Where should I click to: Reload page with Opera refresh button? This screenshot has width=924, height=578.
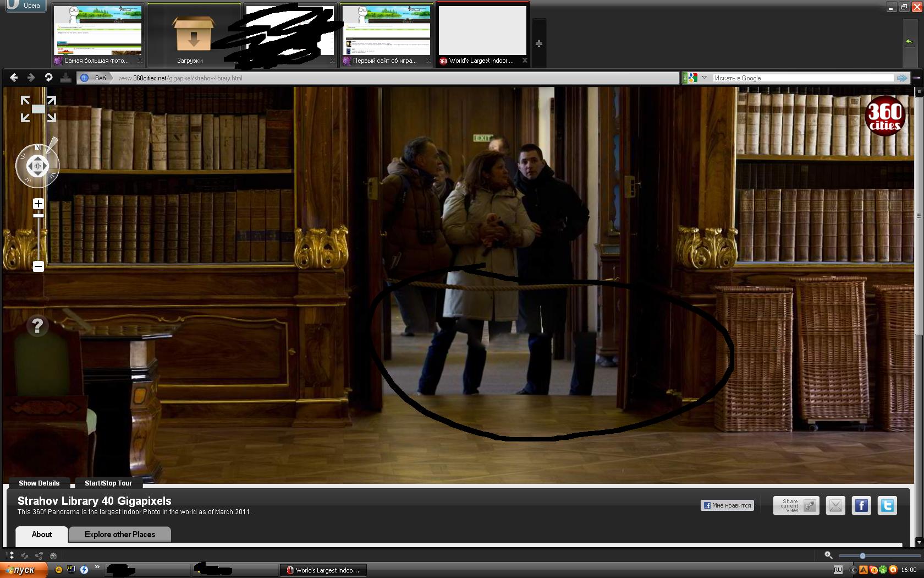click(x=48, y=78)
